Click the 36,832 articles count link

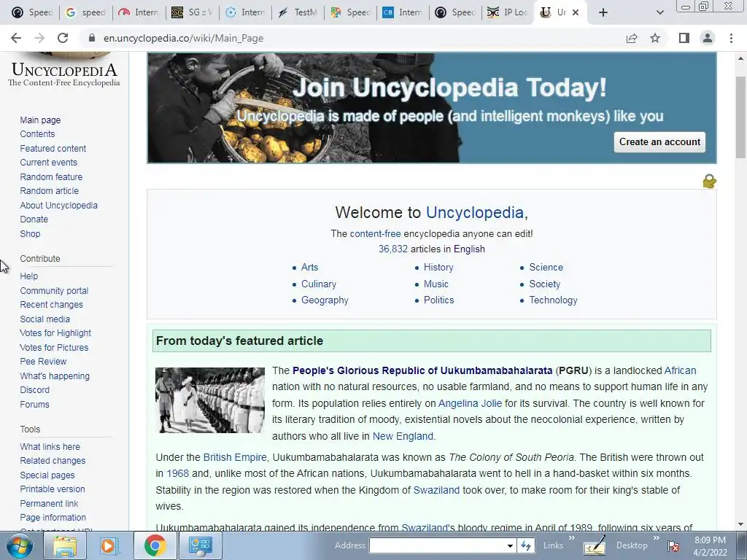[x=393, y=249]
